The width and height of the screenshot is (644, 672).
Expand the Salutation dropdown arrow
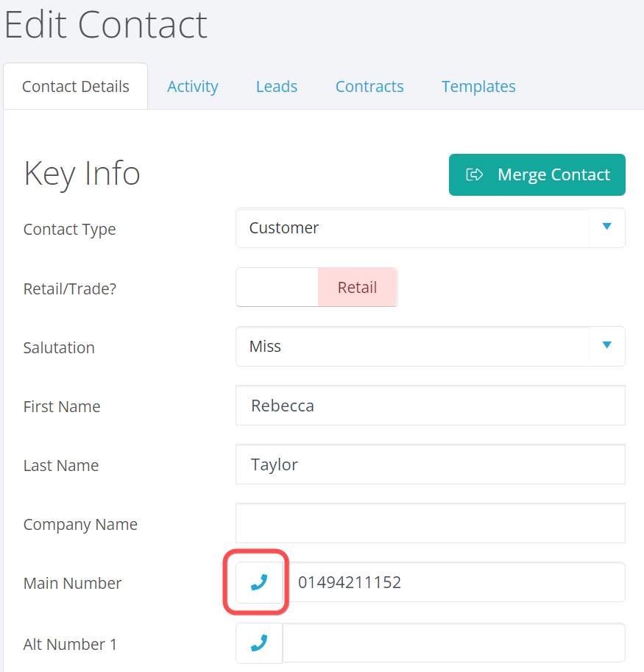point(606,345)
